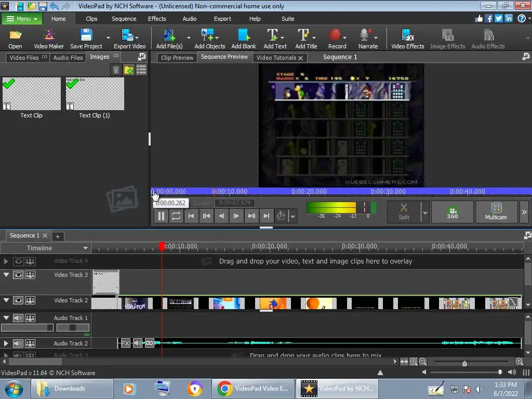Hide Video Track 3 with the eye icon
The height and width of the screenshot is (399, 532).
tap(18, 275)
